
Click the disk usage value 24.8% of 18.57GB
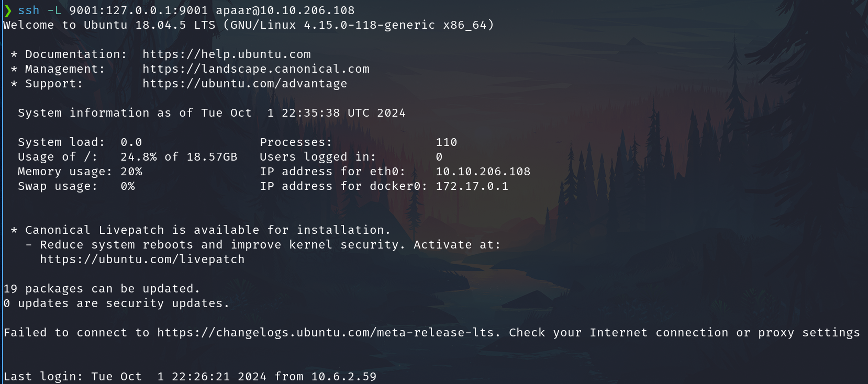pyautogui.click(x=179, y=157)
